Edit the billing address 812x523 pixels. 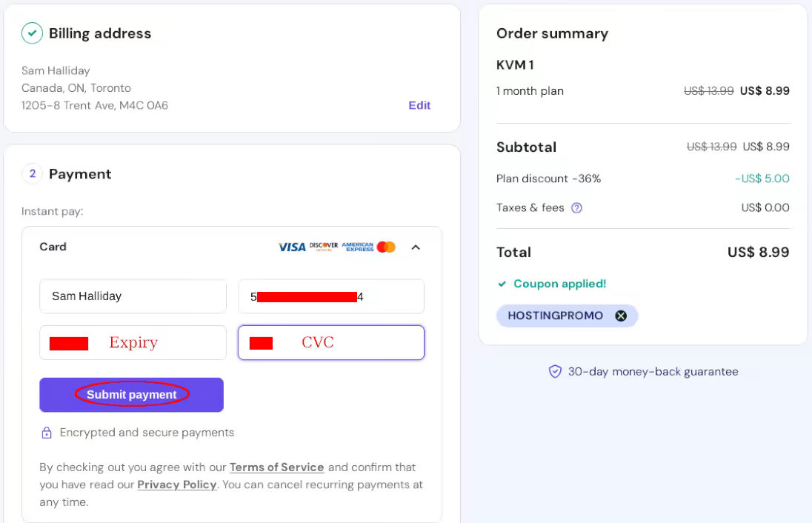coord(419,105)
